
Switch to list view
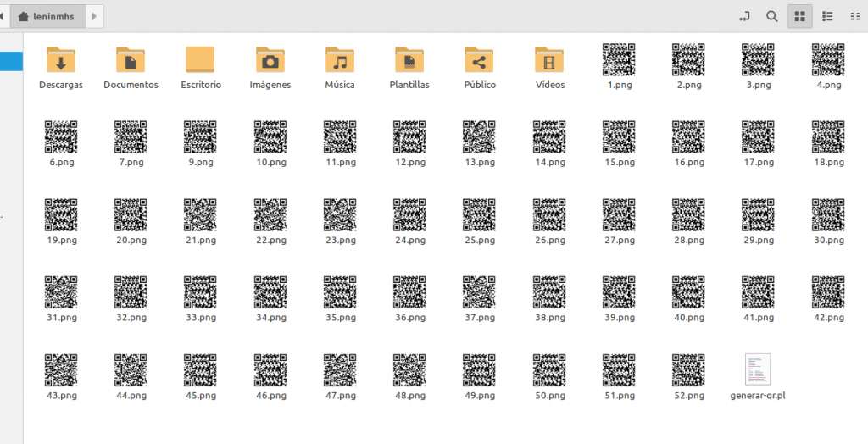pyautogui.click(x=827, y=17)
